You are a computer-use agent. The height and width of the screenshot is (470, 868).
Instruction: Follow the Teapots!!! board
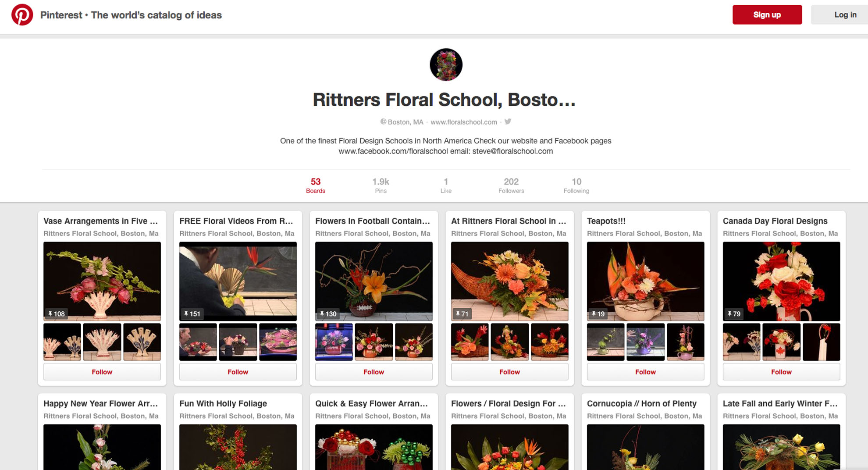click(x=645, y=372)
